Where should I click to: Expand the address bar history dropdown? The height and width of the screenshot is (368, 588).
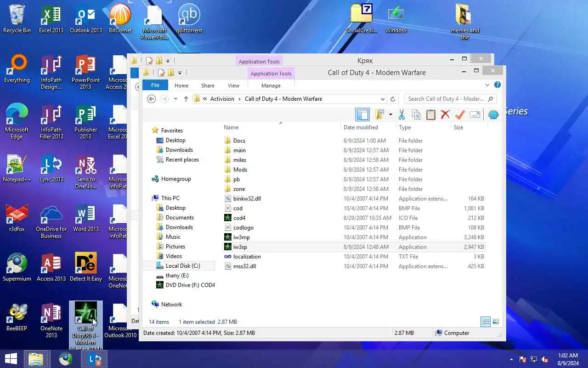[x=383, y=99]
